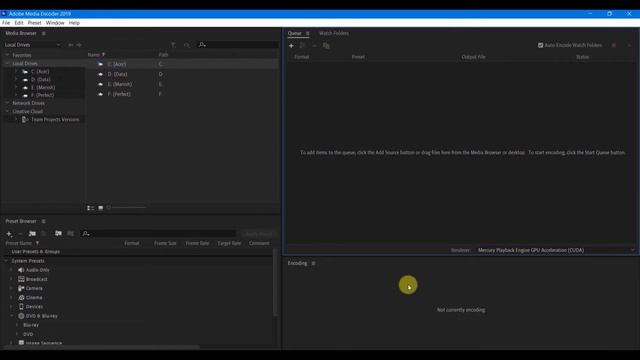Click the Output File column header in Queue
This screenshot has width=640, height=360.
point(473,57)
